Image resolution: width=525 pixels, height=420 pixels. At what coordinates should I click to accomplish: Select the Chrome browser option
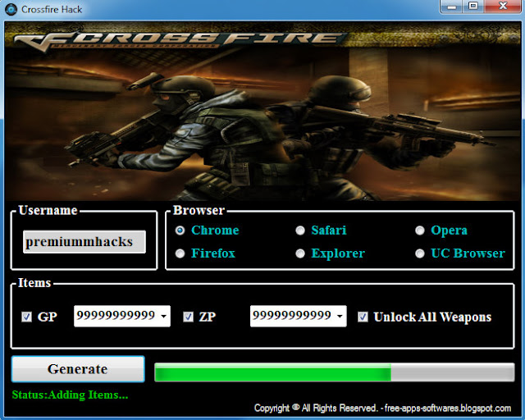tap(180, 231)
